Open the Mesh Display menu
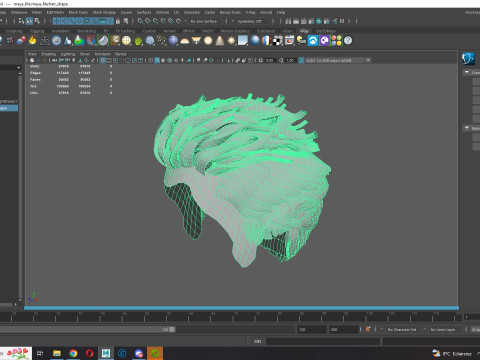 tap(104, 12)
